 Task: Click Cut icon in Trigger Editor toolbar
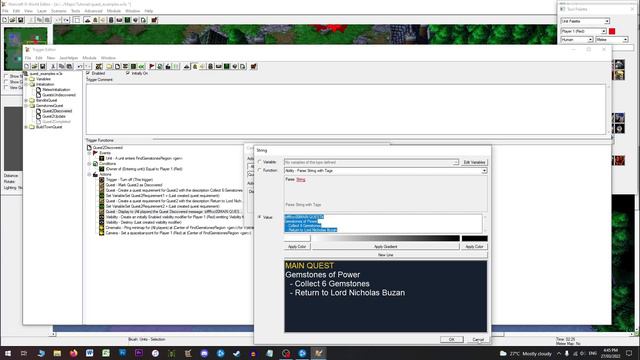pos(53,67)
